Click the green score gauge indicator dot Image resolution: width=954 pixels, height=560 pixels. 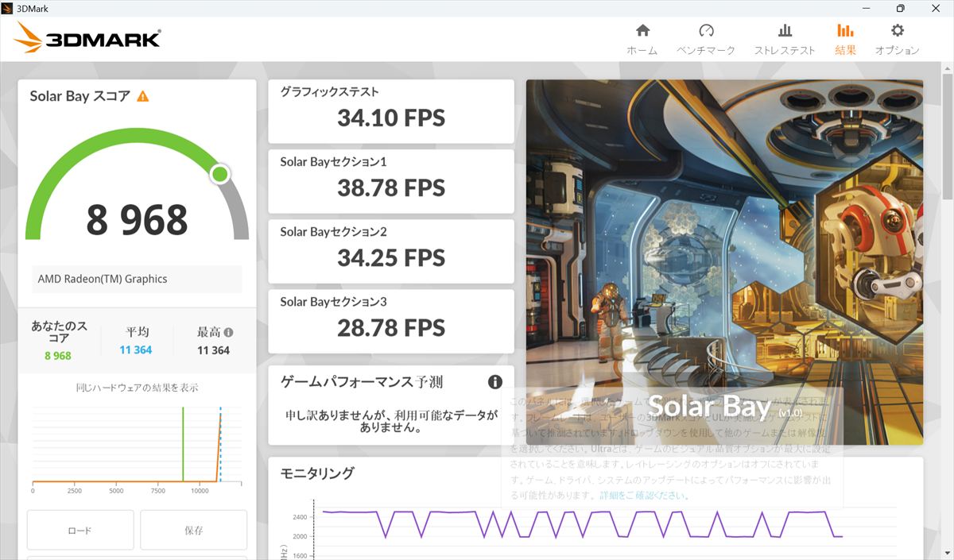point(220,174)
